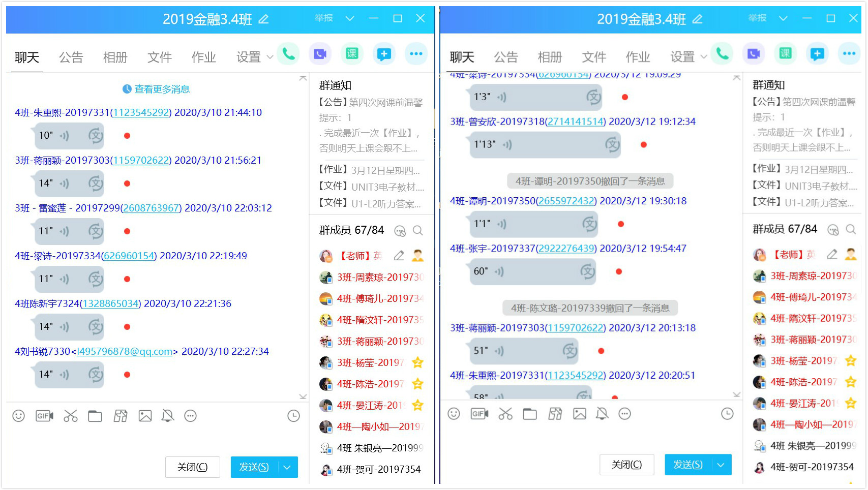Image resolution: width=868 pixels, height=490 pixels.
Task: Open send options arrow beside 发送, right window
Action: click(x=721, y=465)
